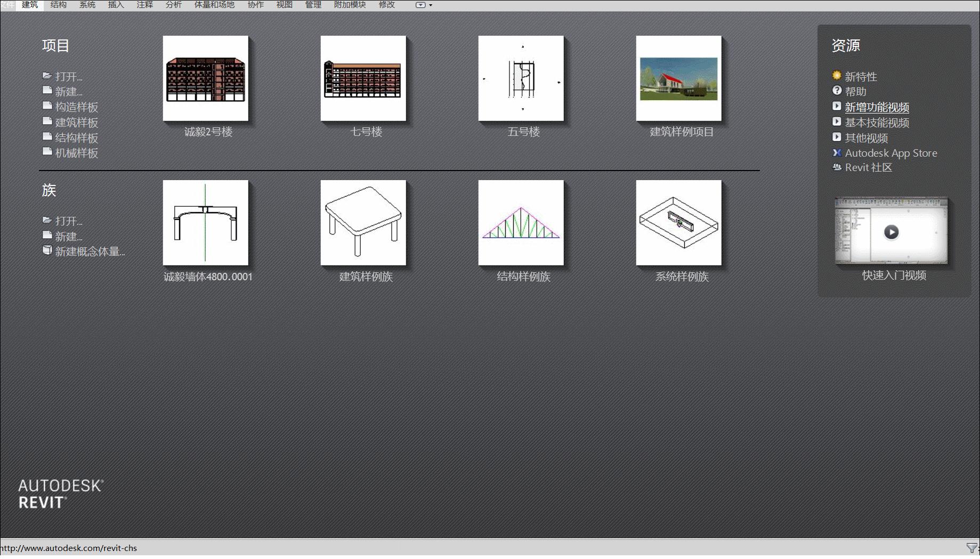Click the question mark 帮助 icon
Image resolution: width=980 pixels, height=559 pixels.
click(x=837, y=91)
